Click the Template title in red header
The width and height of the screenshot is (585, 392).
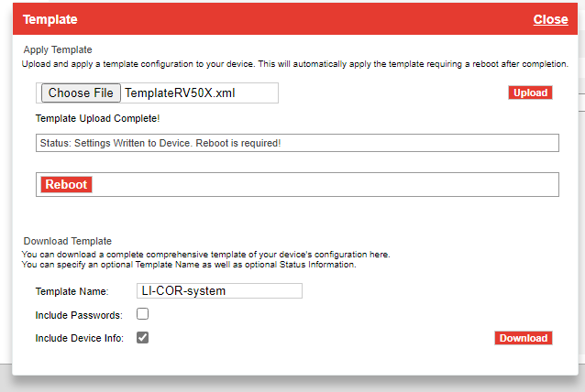[50, 19]
